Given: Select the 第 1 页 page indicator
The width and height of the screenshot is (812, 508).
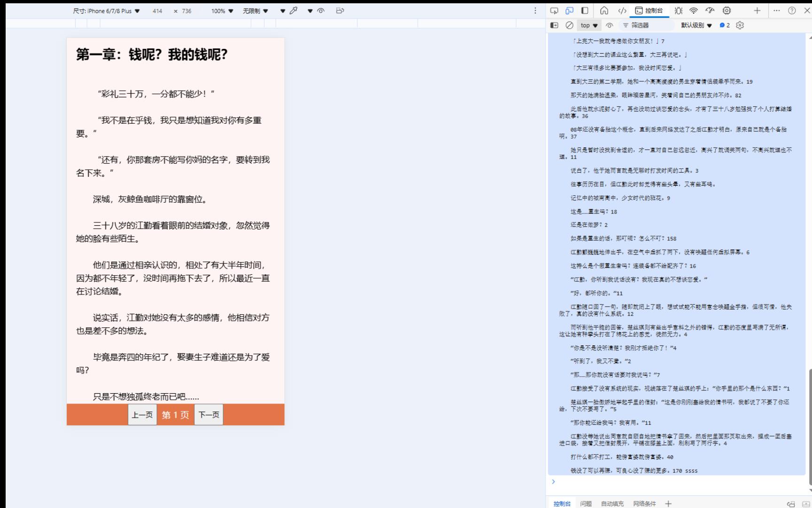Looking at the screenshot, I should (x=176, y=415).
